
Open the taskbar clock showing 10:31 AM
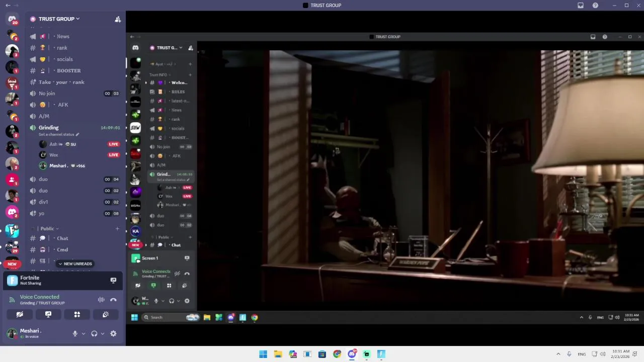click(x=621, y=354)
